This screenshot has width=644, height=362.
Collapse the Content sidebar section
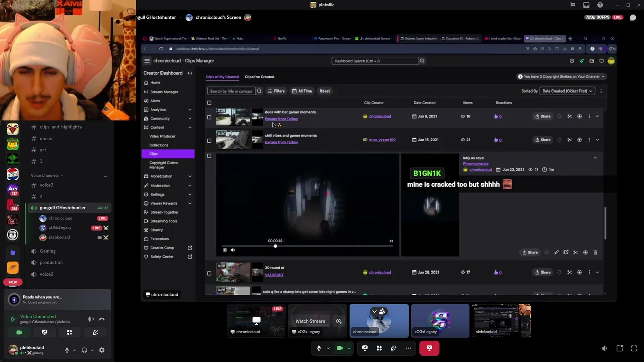[190, 127]
